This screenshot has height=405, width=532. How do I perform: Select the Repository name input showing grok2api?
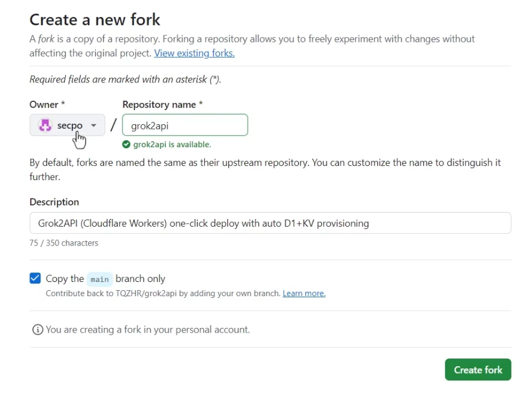coord(185,125)
